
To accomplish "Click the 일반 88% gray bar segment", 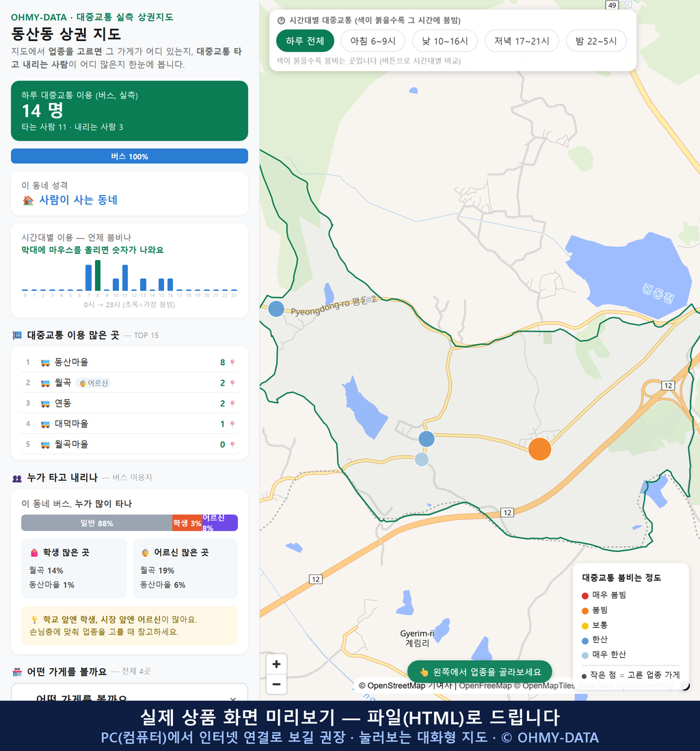I will [96, 523].
